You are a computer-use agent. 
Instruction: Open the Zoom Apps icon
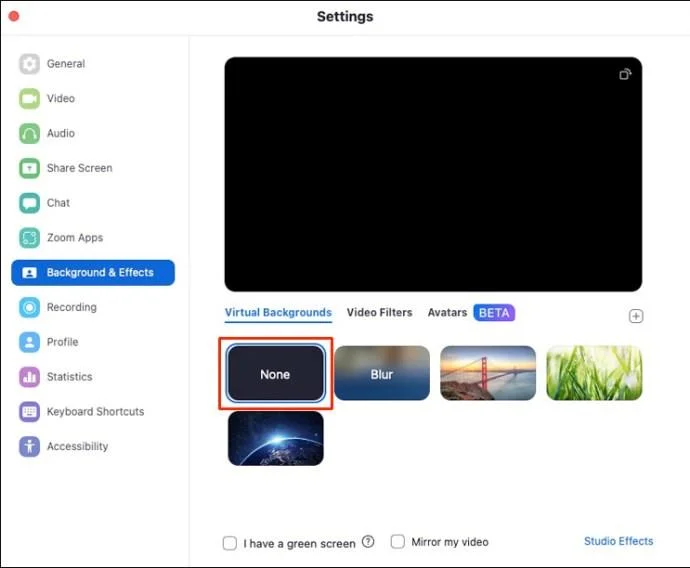pos(29,238)
